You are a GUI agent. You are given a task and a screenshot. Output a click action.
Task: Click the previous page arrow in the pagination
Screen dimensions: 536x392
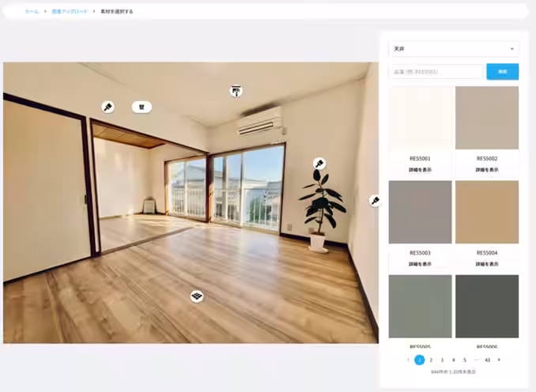coord(408,360)
